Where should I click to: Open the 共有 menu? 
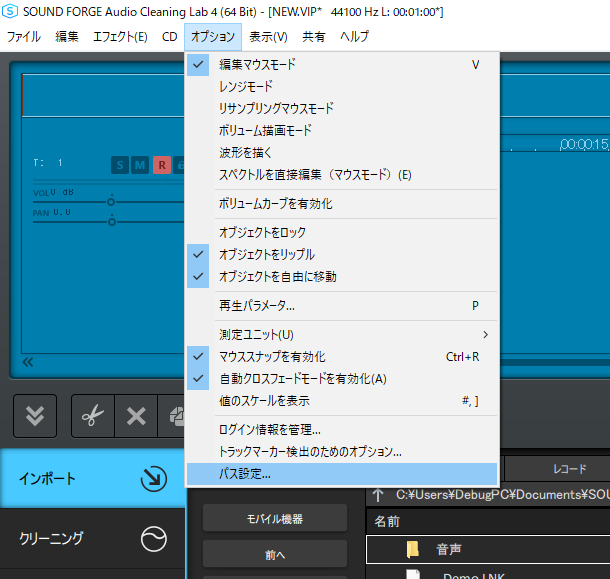[x=314, y=37]
